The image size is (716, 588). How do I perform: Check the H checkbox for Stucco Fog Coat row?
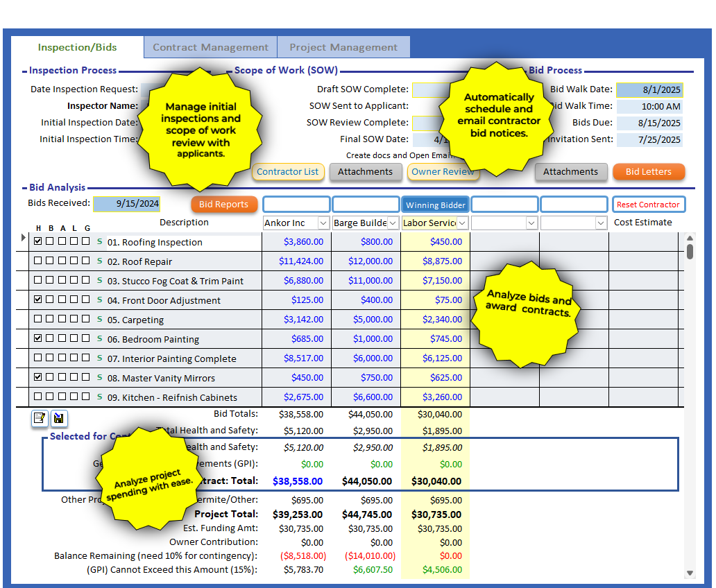click(38, 280)
